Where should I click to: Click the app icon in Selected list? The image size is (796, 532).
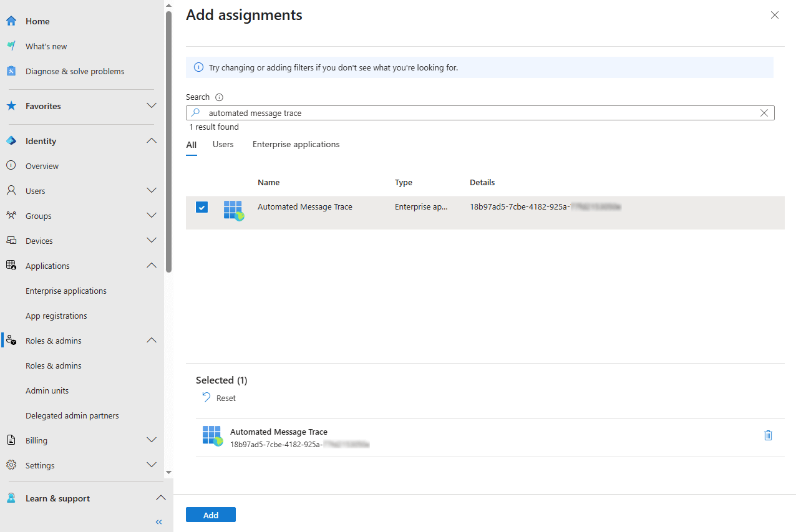point(212,435)
